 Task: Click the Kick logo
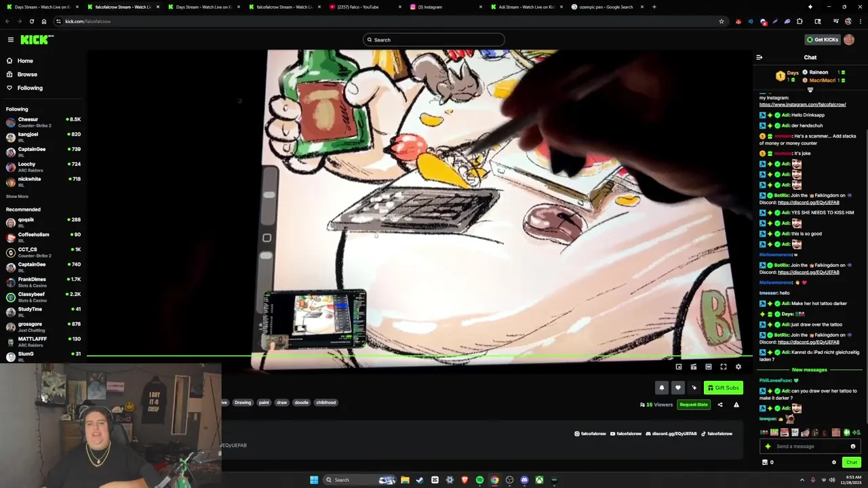[x=37, y=40]
